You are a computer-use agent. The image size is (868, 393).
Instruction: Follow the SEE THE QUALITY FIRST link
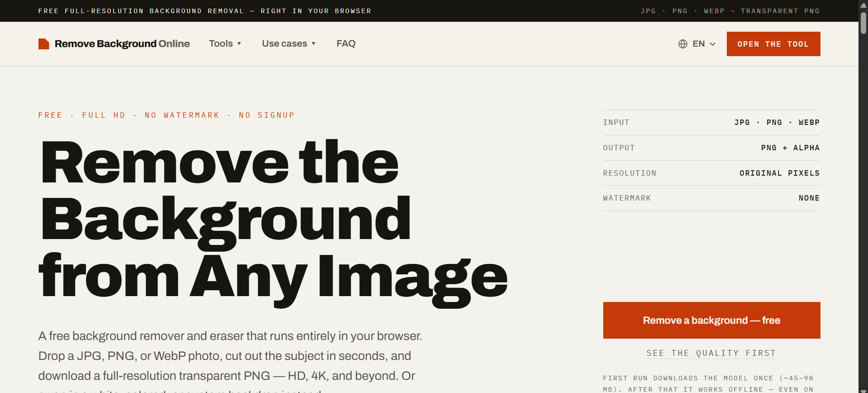(711, 353)
